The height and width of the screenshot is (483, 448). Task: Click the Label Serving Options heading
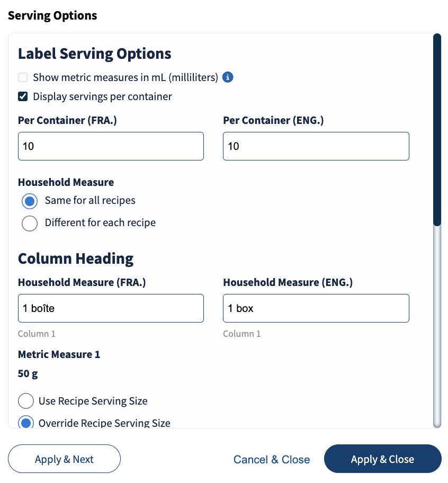94,53
